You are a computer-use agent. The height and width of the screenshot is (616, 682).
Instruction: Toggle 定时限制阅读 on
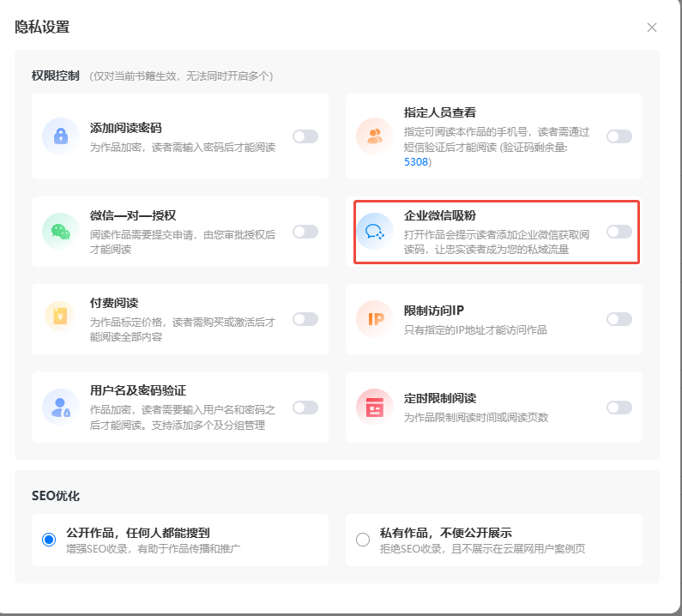619,408
